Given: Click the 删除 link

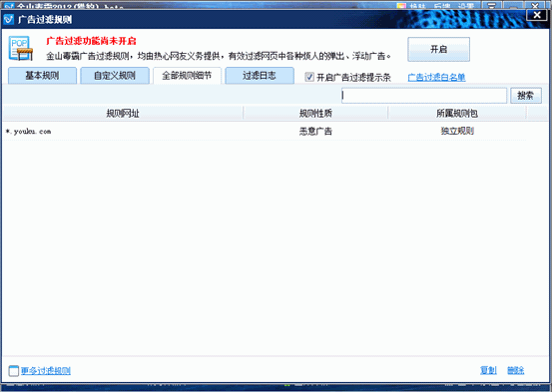Looking at the screenshot, I should (x=516, y=370).
